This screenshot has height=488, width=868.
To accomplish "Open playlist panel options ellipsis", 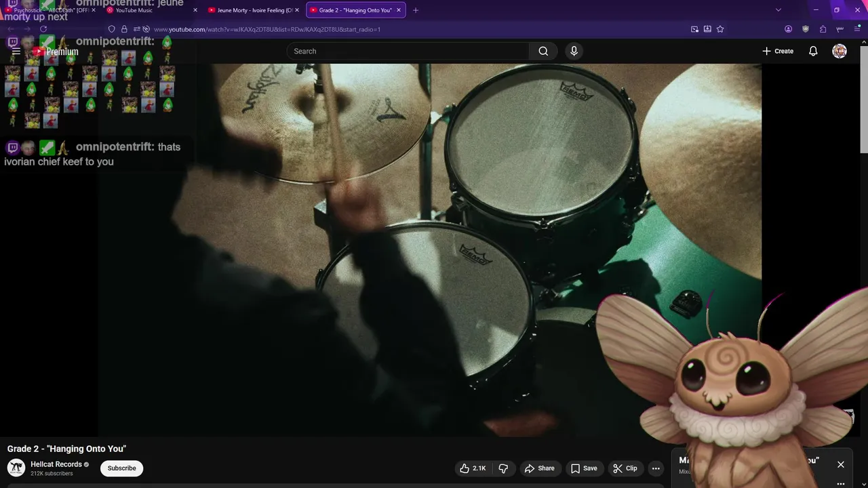I will (x=841, y=484).
